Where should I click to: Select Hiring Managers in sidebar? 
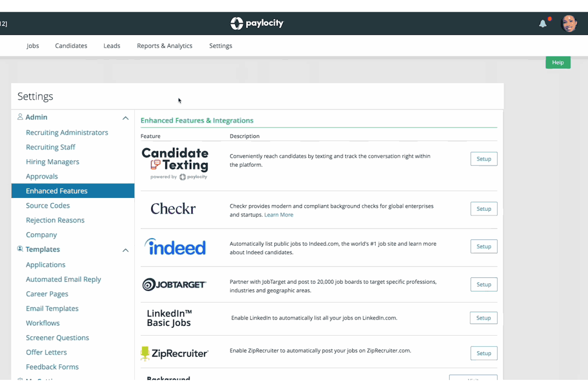point(53,161)
